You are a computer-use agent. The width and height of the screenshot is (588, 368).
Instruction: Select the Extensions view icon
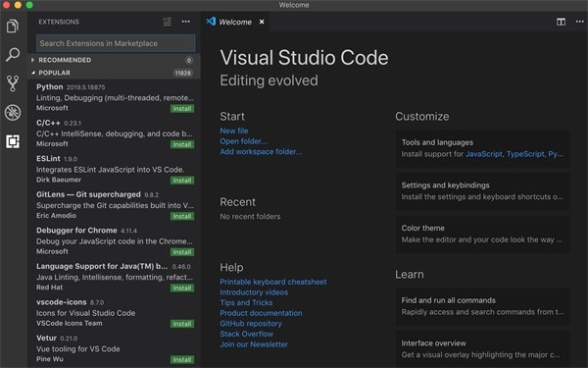tap(13, 141)
